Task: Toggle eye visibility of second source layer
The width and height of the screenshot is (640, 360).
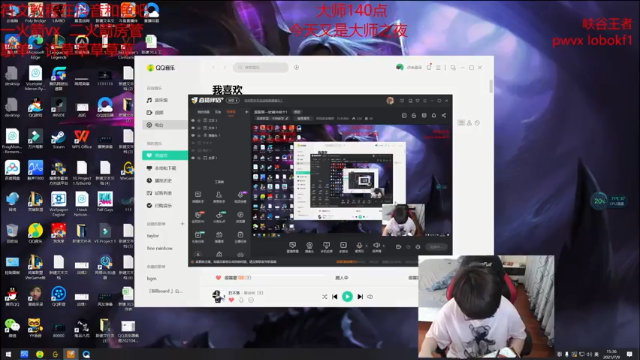Action: click(x=193, y=128)
